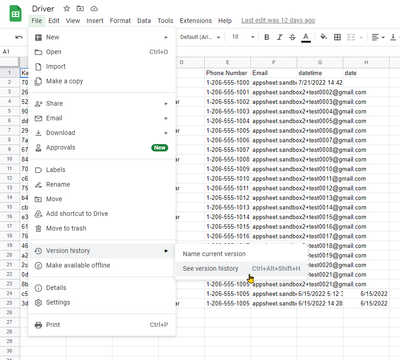The image size is (400, 360).
Task: Toggle italic formatting
Action: 280,37
